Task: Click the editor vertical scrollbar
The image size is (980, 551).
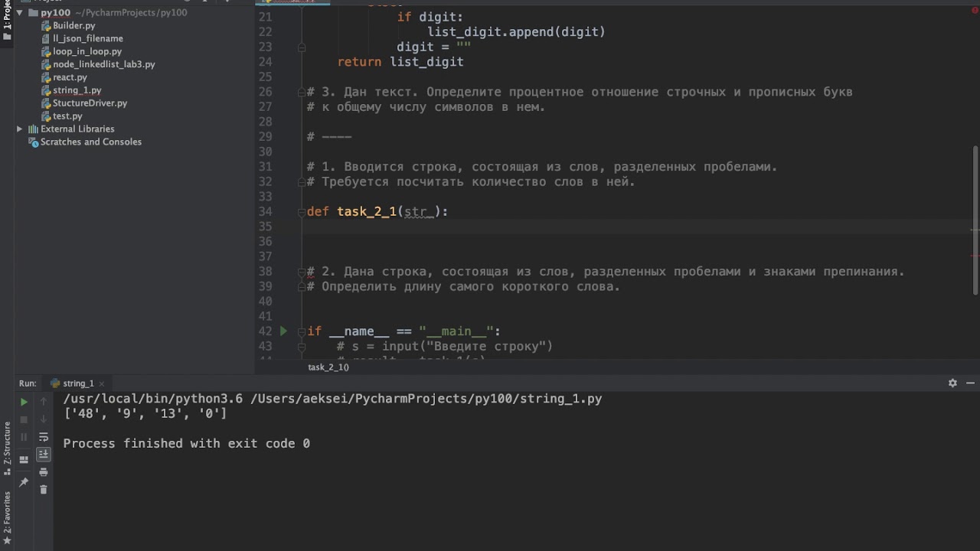Action: (x=975, y=220)
